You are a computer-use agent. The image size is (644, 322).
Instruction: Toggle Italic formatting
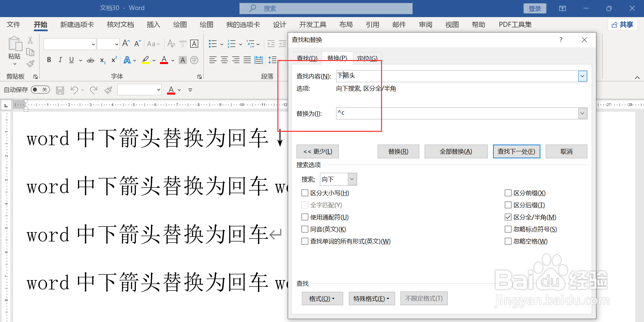[60, 60]
